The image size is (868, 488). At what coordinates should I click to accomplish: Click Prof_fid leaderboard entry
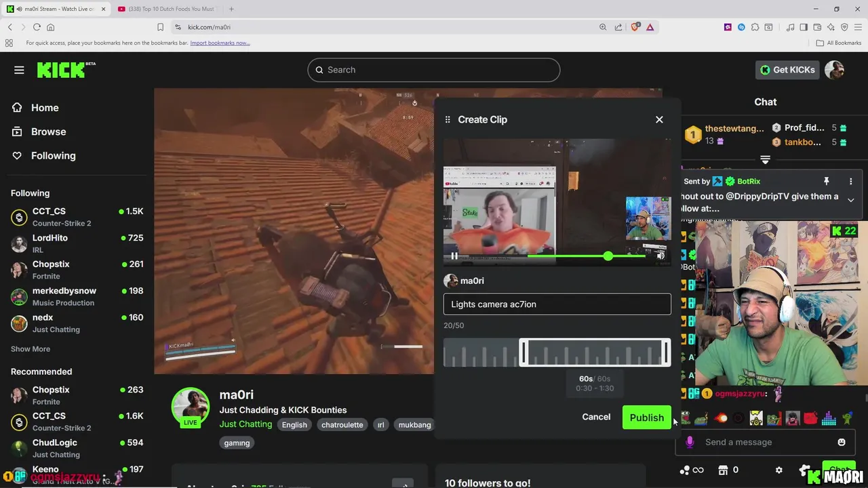[808, 127]
